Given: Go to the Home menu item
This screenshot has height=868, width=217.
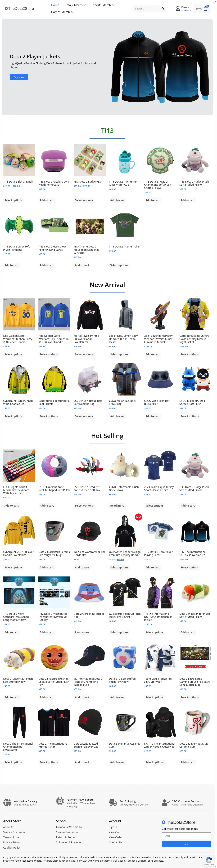Looking at the screenshot, I should 55,5.
